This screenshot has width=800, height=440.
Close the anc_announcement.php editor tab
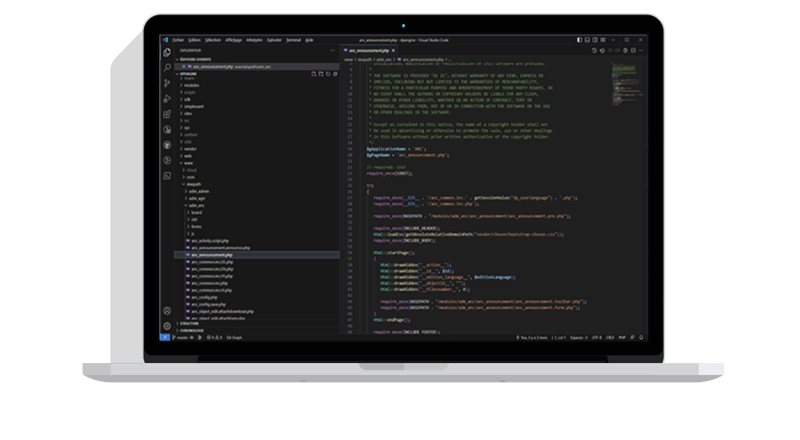click(x=393, y=51)
